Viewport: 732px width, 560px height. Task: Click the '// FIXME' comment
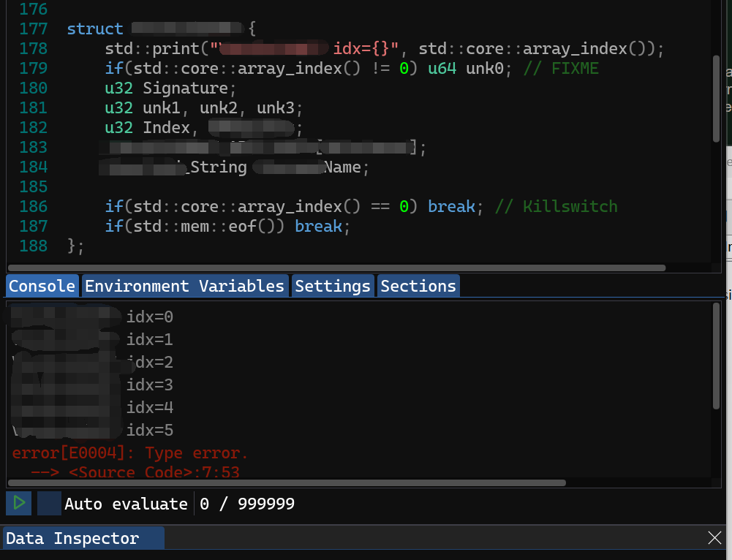point(561,69)
